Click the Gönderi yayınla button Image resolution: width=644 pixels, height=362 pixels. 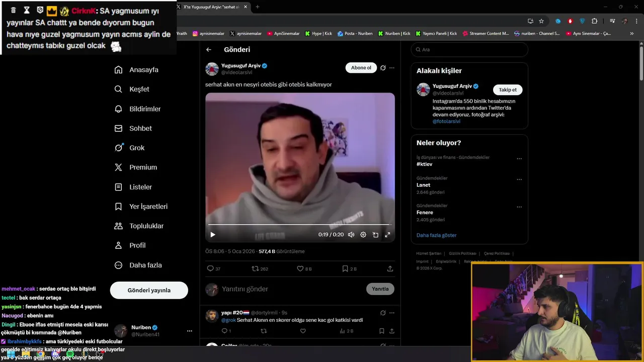pos(149,290)
